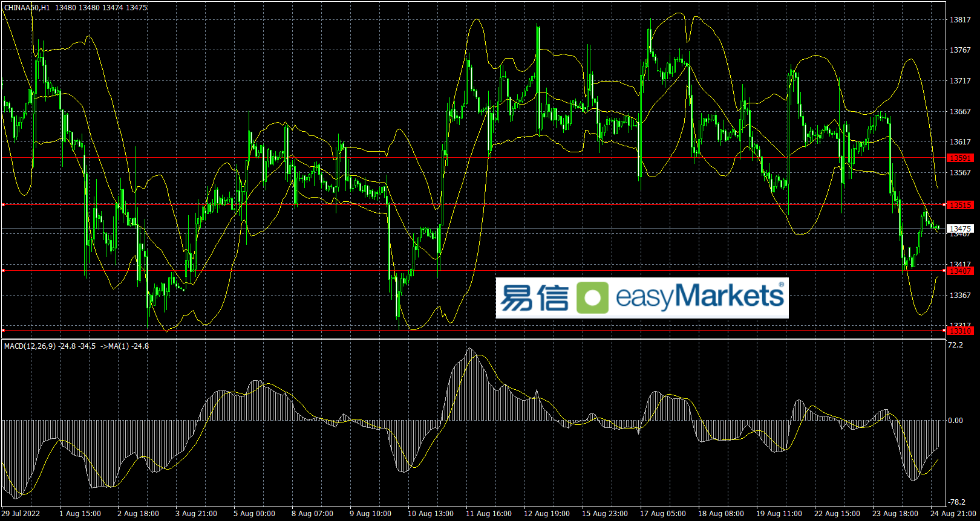This screenshot has height=521, width=980.
Task: Click the 13667 price axis value
Action: pyautogui.click(x=960, y=111)
